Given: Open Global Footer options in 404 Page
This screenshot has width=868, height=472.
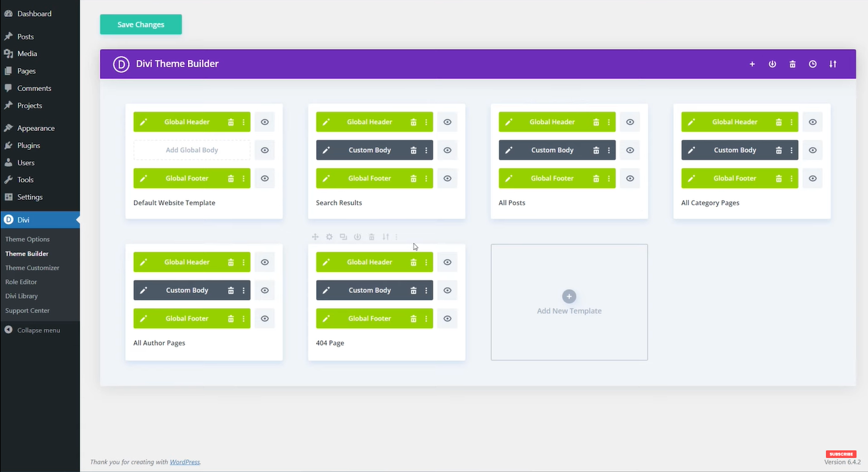Looking at the screenshot, I should 426,318.
